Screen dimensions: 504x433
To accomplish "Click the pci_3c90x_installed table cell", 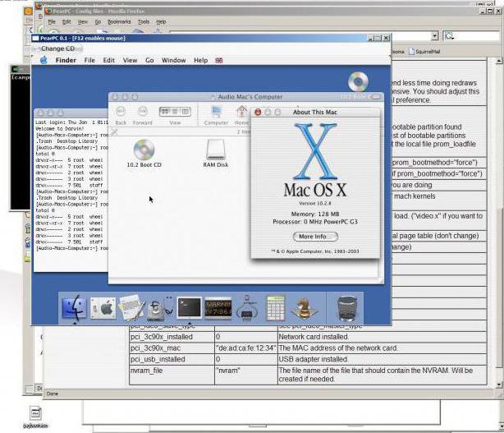I will [172, 337].
